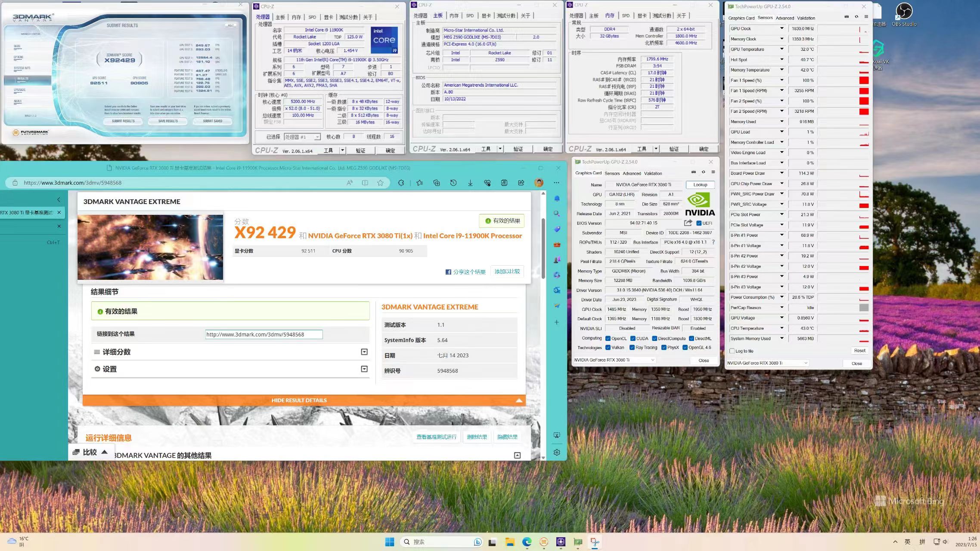Open Collections icon in Edge toolbar

coord(437,183)
